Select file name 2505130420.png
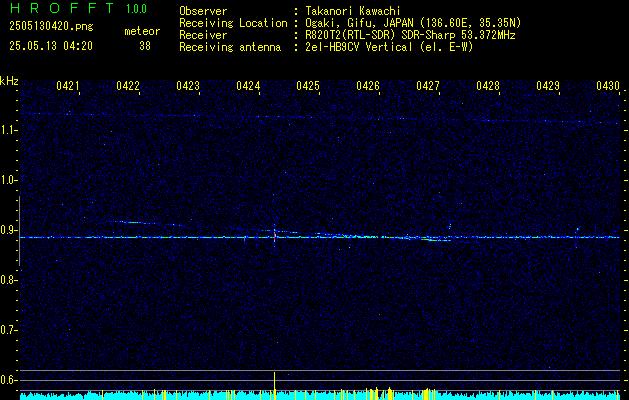This screenshot has height=400, width=629. pos(51,27)
